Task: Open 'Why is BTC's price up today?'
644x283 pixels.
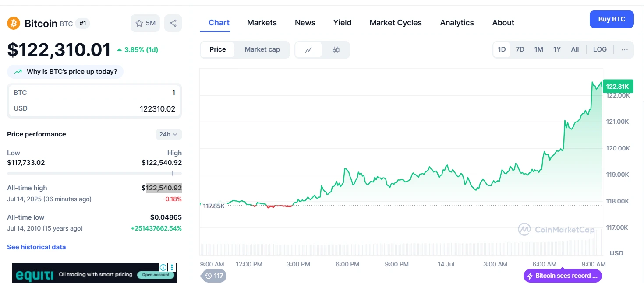Action: pyautogui.click(x=65, y=72)
